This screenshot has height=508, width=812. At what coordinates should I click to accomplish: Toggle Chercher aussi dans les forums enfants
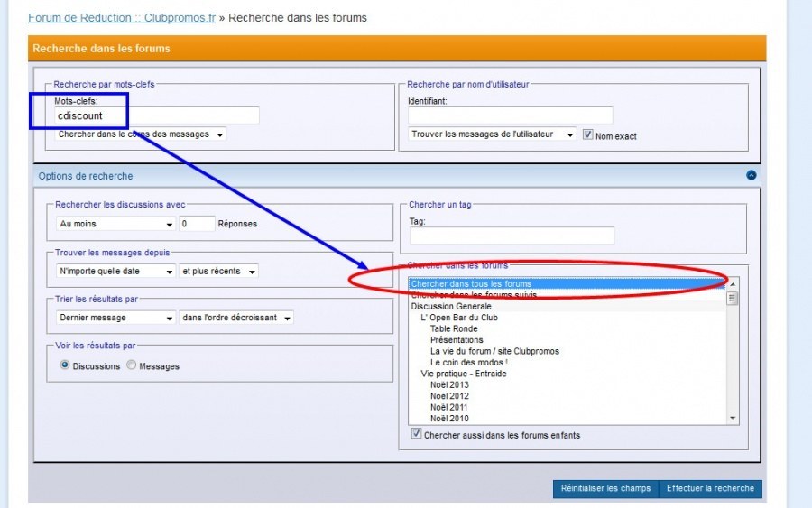click(416, 434)
